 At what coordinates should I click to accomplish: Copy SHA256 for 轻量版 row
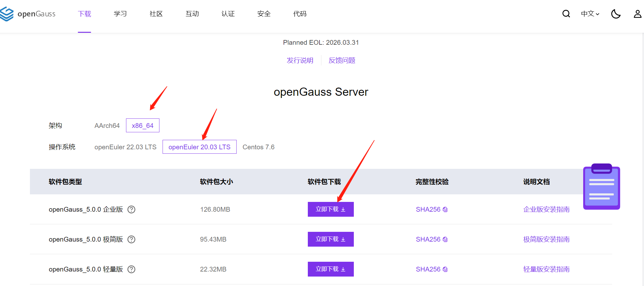tap(432, 269)
